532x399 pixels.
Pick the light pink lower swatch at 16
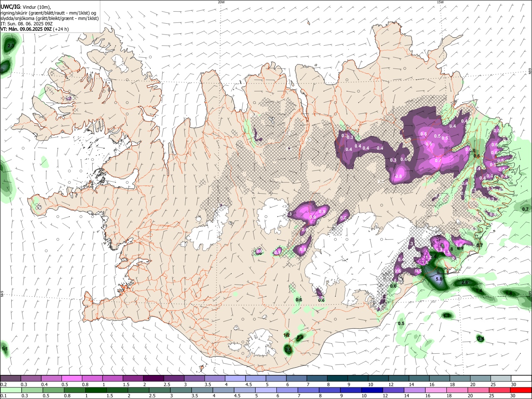436,390
